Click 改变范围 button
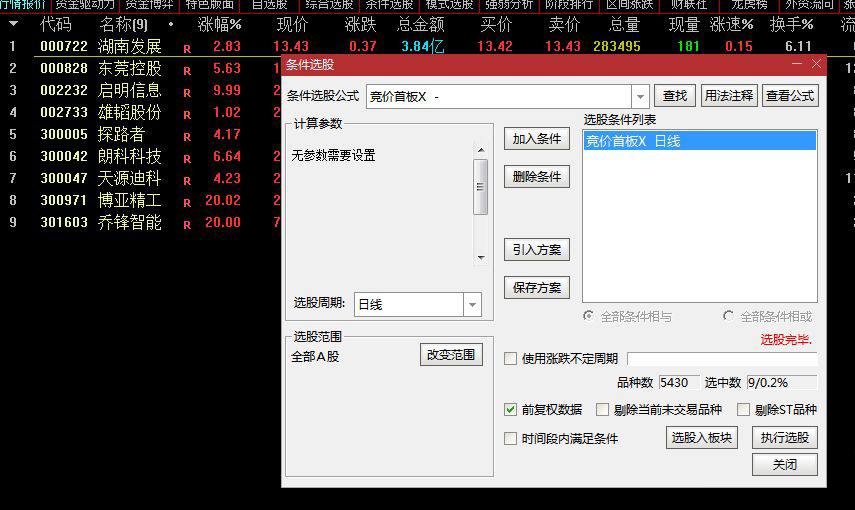Viewport: 855px width, 510px height. pyautogui.click(x=451, y=355)
